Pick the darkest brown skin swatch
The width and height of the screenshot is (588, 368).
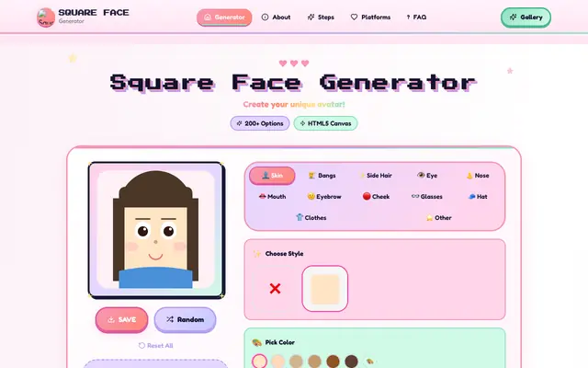point(351,362)
